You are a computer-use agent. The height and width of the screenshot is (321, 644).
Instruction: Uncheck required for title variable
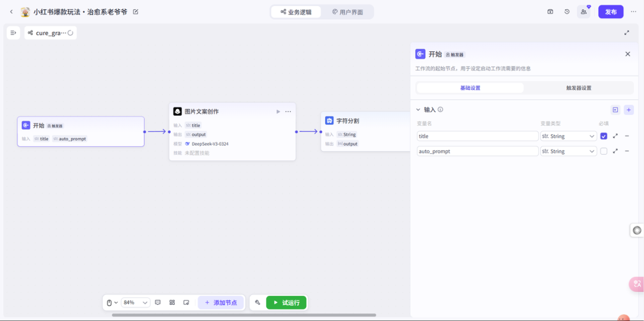coord(603,136)
